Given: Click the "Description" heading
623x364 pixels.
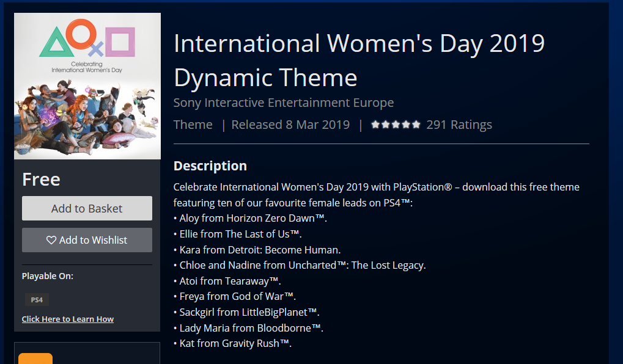Looking at the screenshot, I should tap(210, 166).
